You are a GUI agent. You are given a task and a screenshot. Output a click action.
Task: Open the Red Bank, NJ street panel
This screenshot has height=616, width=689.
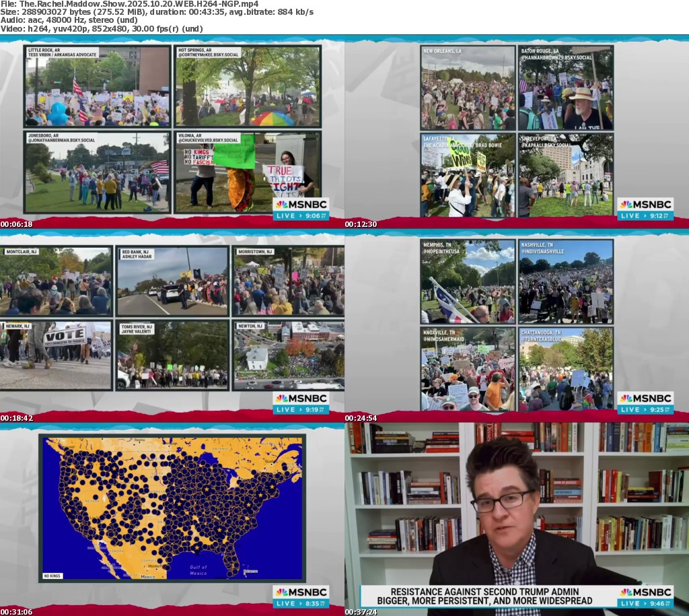(173, 281)
